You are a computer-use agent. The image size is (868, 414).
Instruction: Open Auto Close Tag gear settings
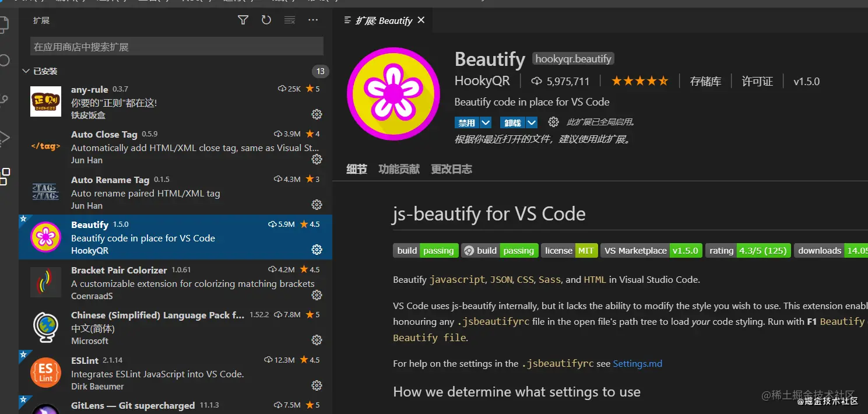(x=317, y=159)
